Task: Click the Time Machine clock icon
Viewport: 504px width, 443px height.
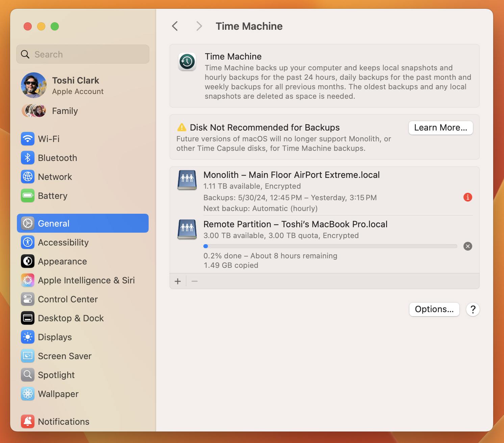Action: pos(187,62)
